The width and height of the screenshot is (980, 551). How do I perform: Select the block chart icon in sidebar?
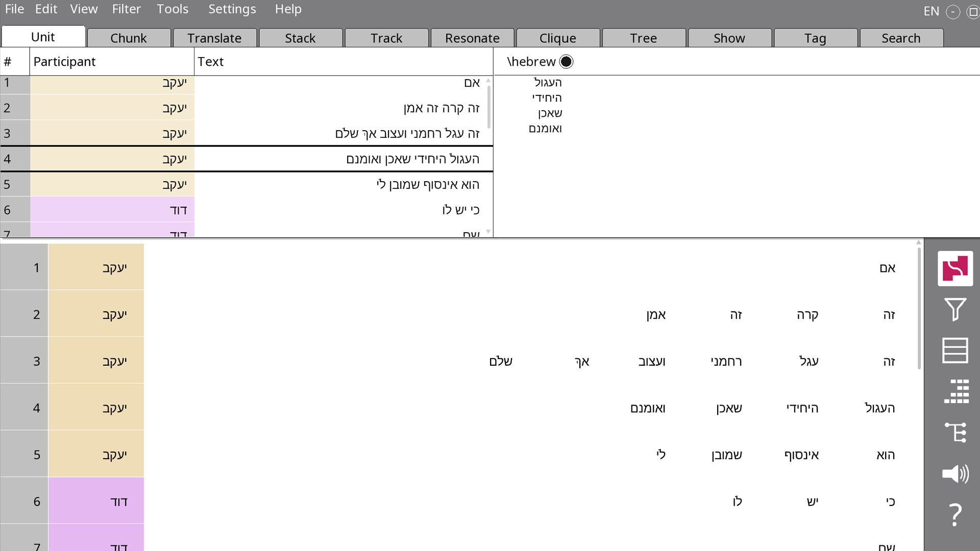tap(957, 391)
